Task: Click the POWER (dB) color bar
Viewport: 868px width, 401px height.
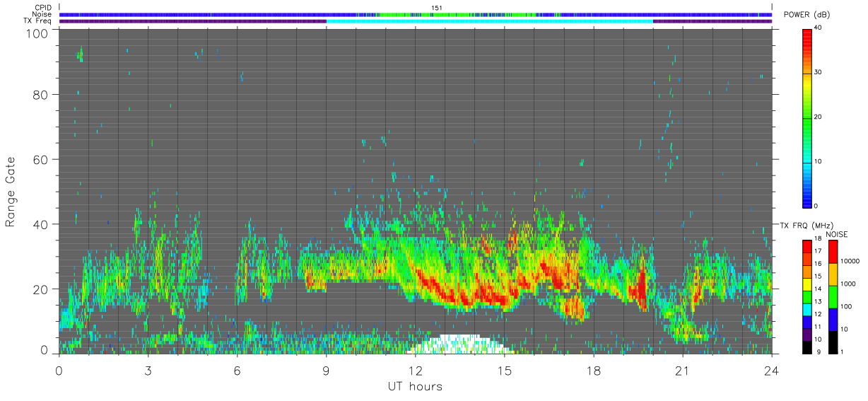Action: (x=807, y=117)
